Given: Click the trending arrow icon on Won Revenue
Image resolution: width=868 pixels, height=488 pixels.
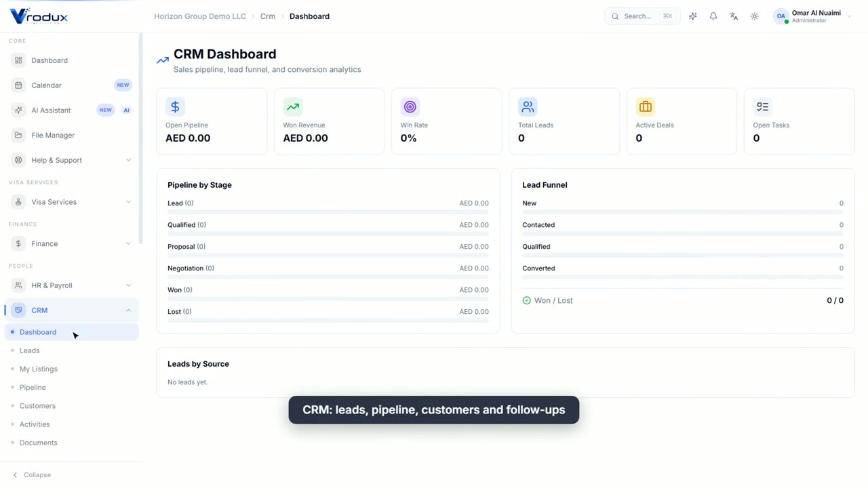Looking at the screenshot, I should coord(293,106).
